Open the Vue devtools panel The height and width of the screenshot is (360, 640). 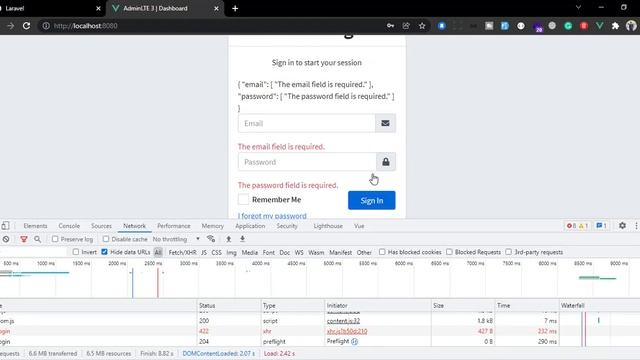tap(359, 226)
